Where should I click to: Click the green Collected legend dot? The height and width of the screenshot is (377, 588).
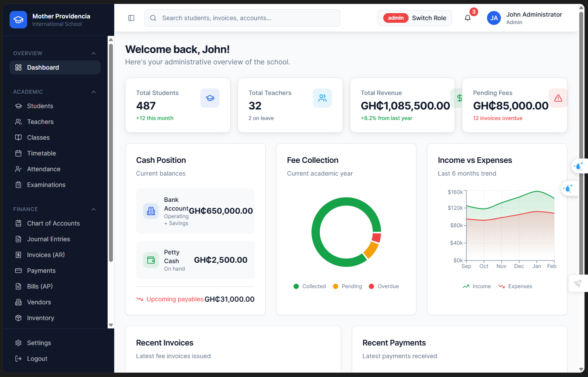coord(296,286)
